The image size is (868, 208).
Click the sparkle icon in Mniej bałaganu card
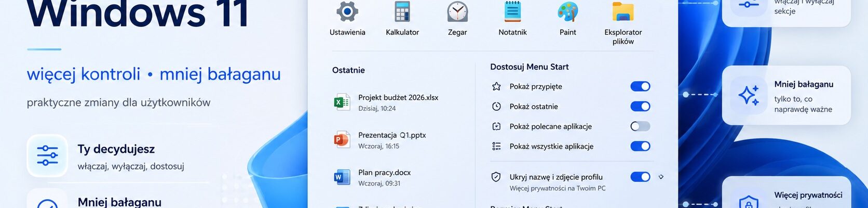click(x=749, y=95)
